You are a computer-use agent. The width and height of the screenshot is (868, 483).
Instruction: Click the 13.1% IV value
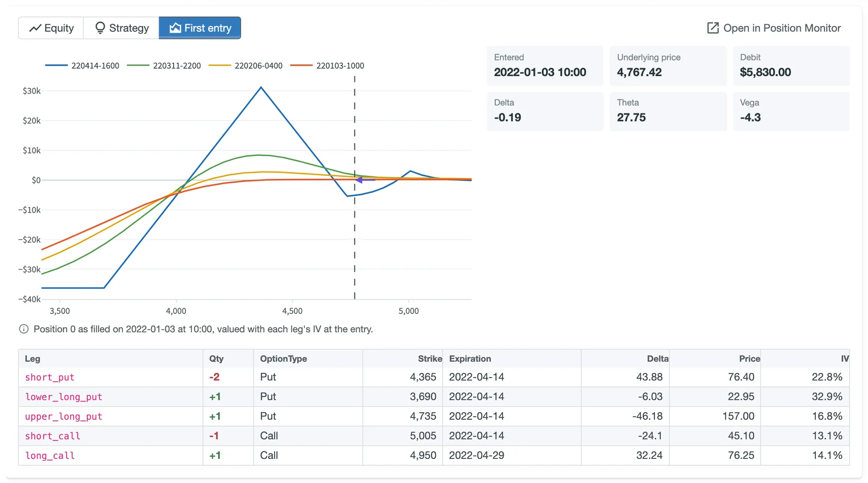click(x=827, y=436)
